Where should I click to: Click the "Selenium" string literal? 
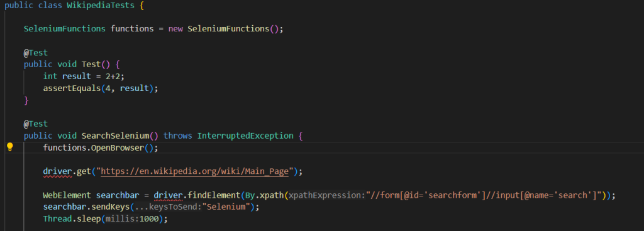pyautogui.click(x=226, y=207)
